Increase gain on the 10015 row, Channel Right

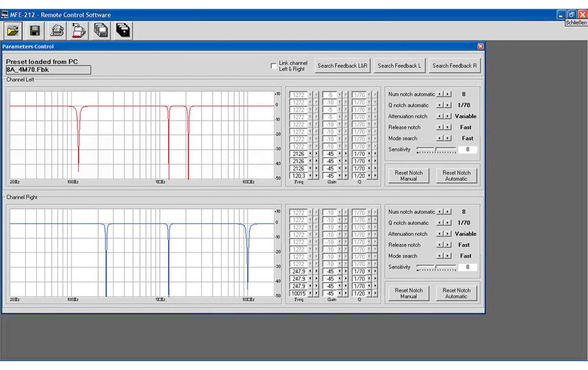pyautogui.click(x=346, y=293)
